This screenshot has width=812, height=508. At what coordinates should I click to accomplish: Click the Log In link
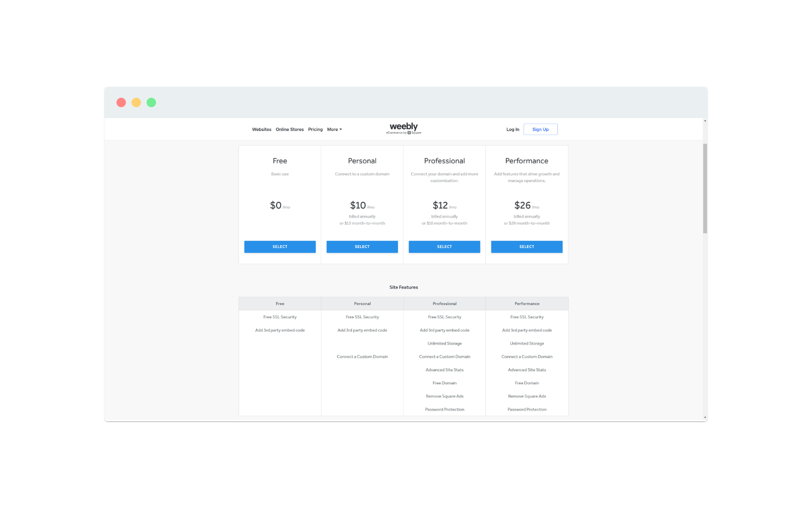point(513,130)
